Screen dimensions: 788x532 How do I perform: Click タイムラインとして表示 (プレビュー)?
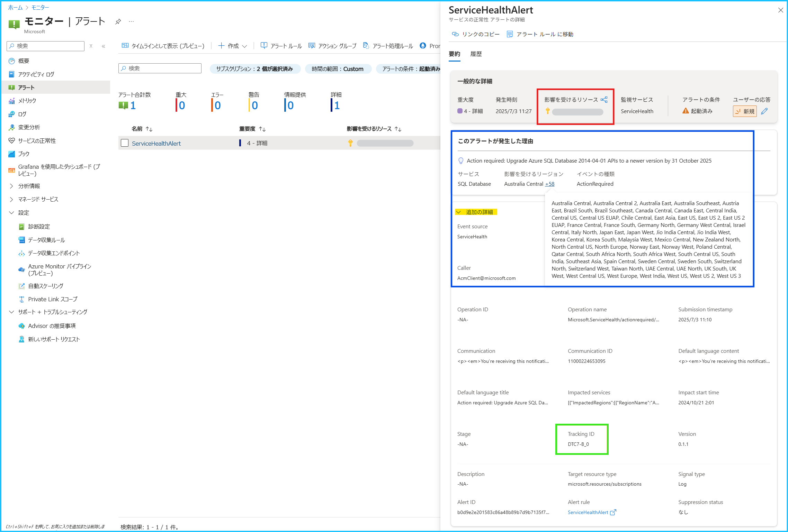[x=163, y=46]
